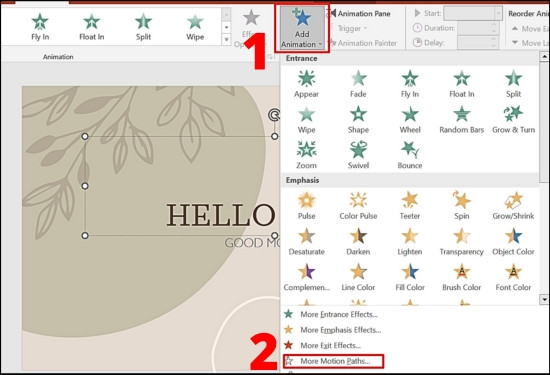Choose the Shape entrance effect

click(358, 120)
